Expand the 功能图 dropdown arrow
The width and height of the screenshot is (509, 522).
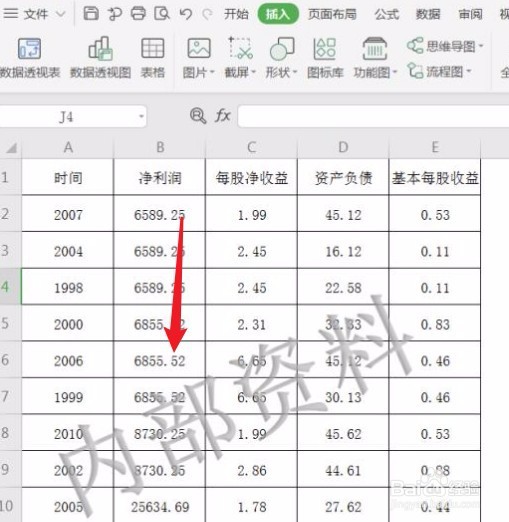[x=395, y=72]
